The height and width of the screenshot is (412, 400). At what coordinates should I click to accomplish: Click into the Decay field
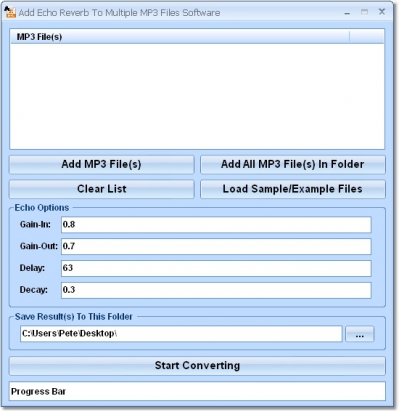click(x=216, y=290)
